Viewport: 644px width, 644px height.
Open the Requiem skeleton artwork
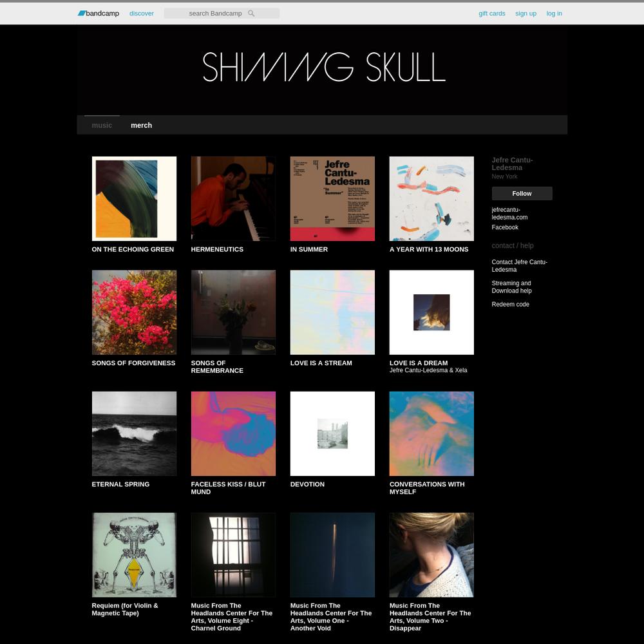[135, 555]
